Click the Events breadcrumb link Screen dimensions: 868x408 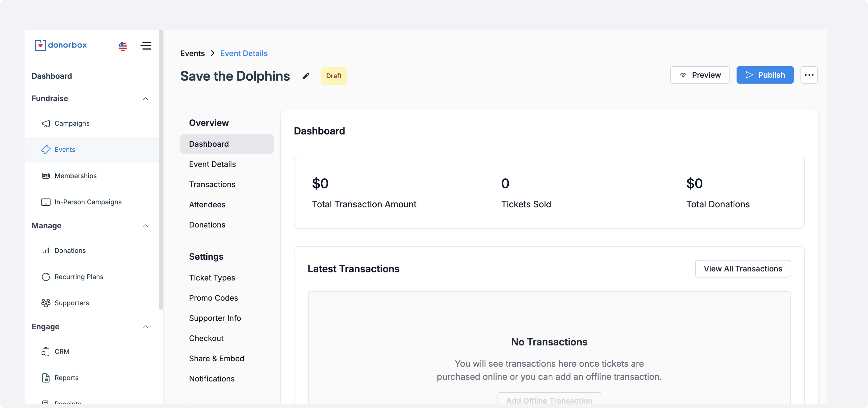pos(192,53)
